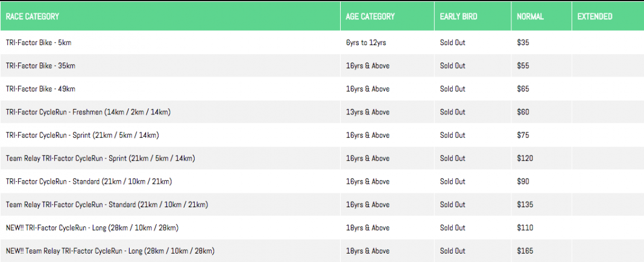Click the 13yrs & Above age cell
Screen dimensions: 644x262
tap(367, 112)
